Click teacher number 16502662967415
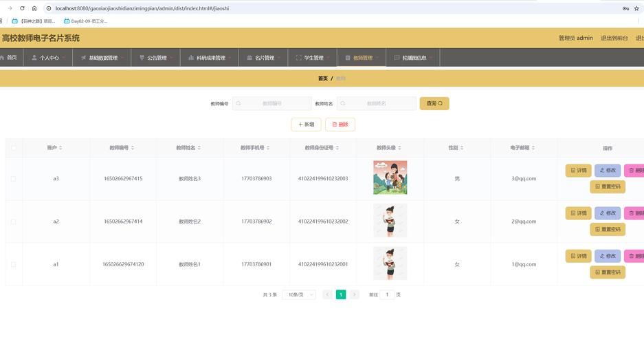The image size is (644, 344). 123,178
